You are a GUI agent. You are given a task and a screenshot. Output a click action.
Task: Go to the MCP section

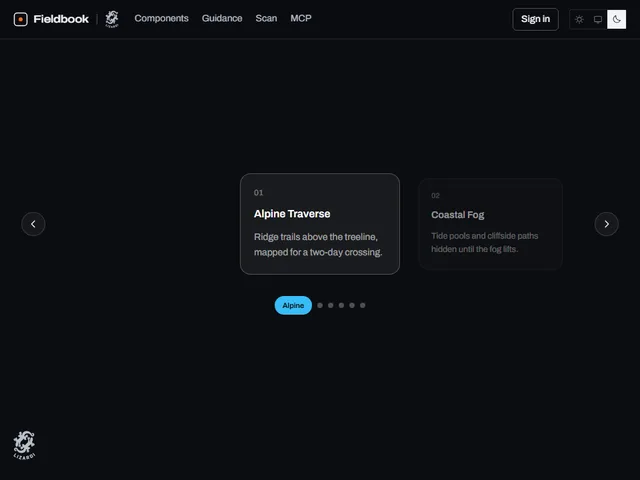tap(301, 18)
